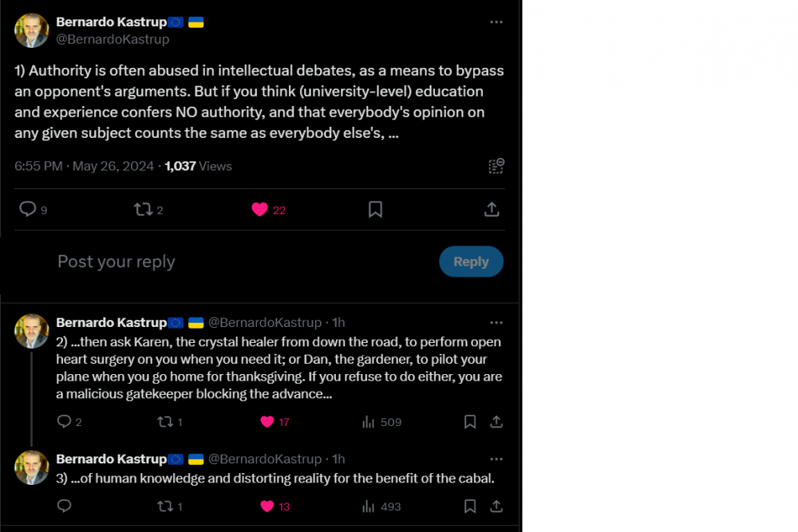Open more options on the cabal tweet
Viewport: 798px width, 532px height.
point(496,459)
